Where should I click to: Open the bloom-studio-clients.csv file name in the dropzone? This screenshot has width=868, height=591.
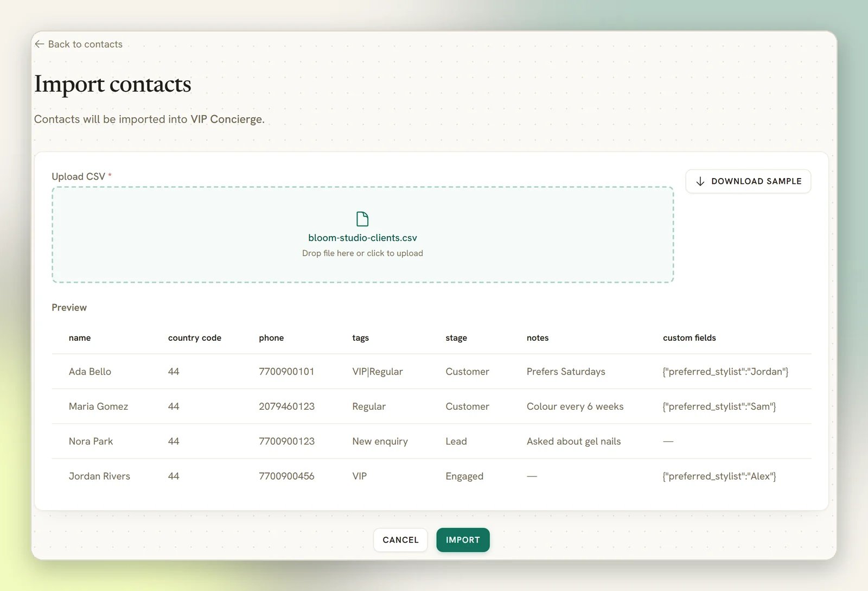[362, 238]
